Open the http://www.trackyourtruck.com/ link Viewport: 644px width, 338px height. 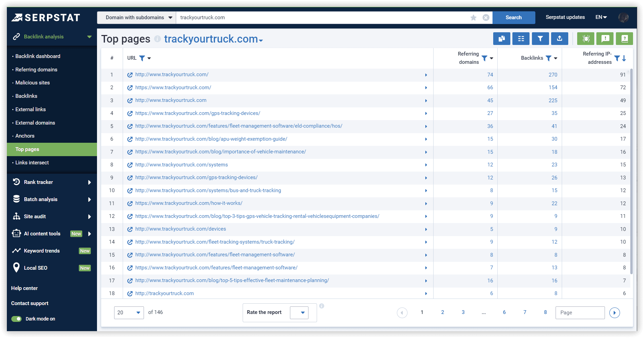point(172,74)
